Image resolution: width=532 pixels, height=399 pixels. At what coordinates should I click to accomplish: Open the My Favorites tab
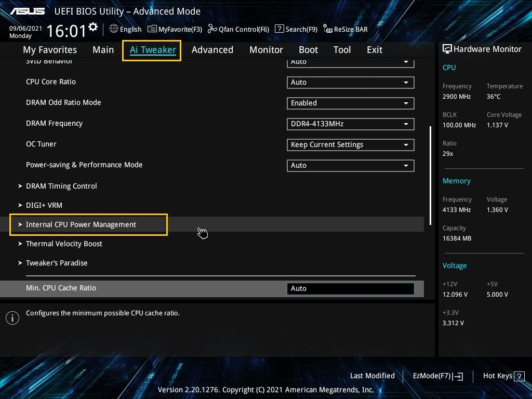50,50
